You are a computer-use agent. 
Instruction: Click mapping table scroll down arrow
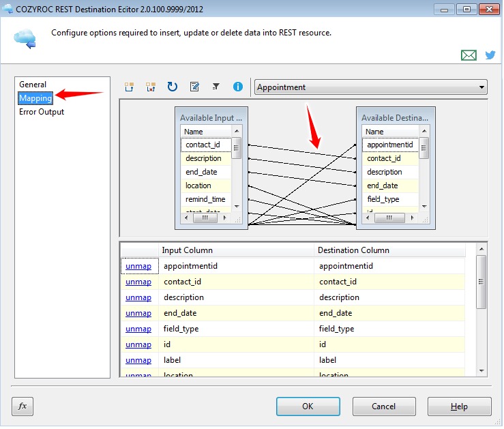[x=481, y=371]
